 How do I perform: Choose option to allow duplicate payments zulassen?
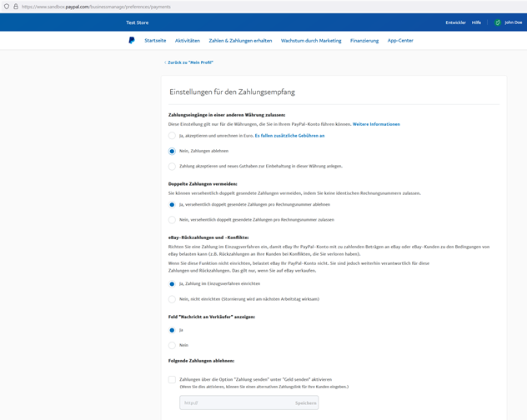pos(173,220)
